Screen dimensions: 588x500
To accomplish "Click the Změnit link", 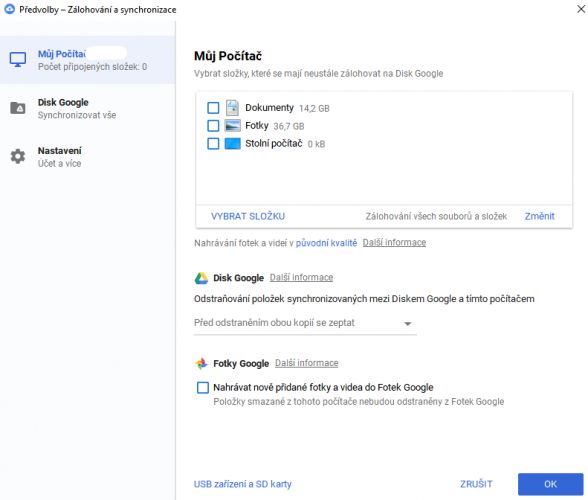I will pos(539,216).
